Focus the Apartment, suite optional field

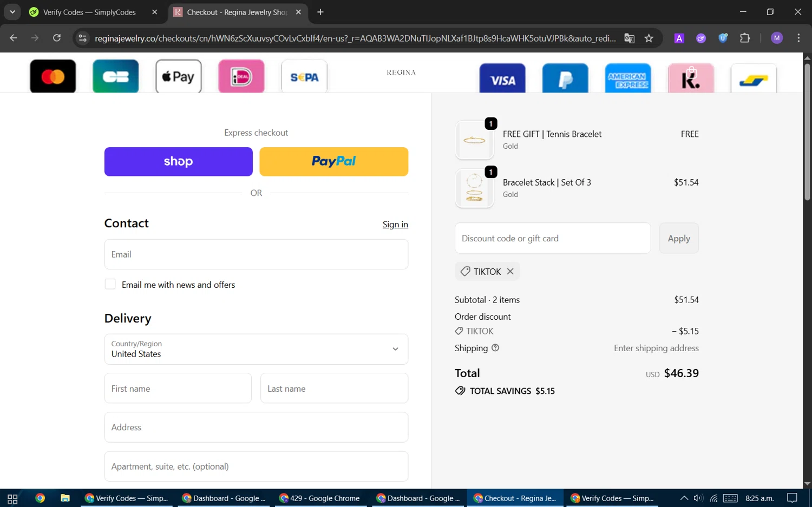[256, 466]
